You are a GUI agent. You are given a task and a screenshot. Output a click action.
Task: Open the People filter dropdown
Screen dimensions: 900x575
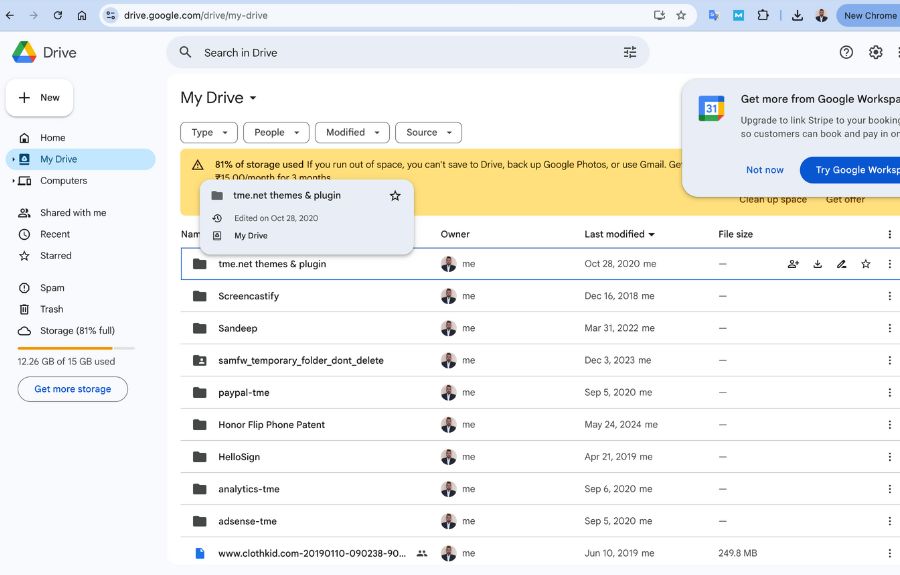click(277, 133)
